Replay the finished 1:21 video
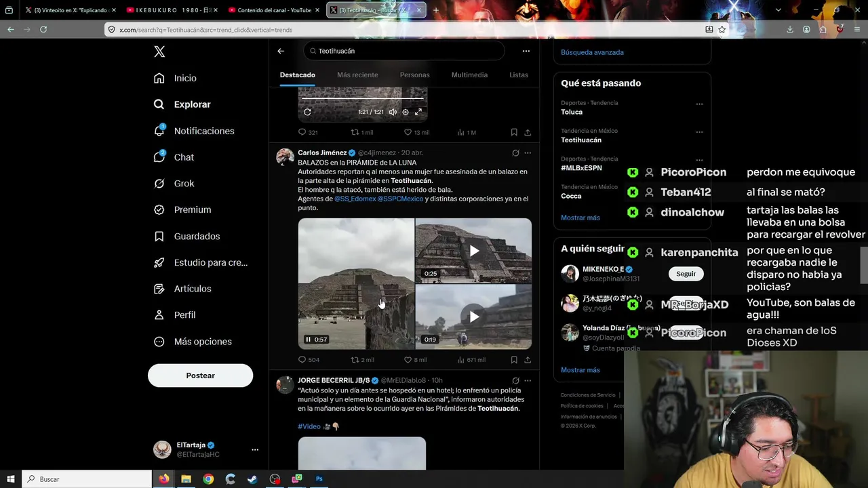This screenshot has width=868, height=488. tap(307, 112)
